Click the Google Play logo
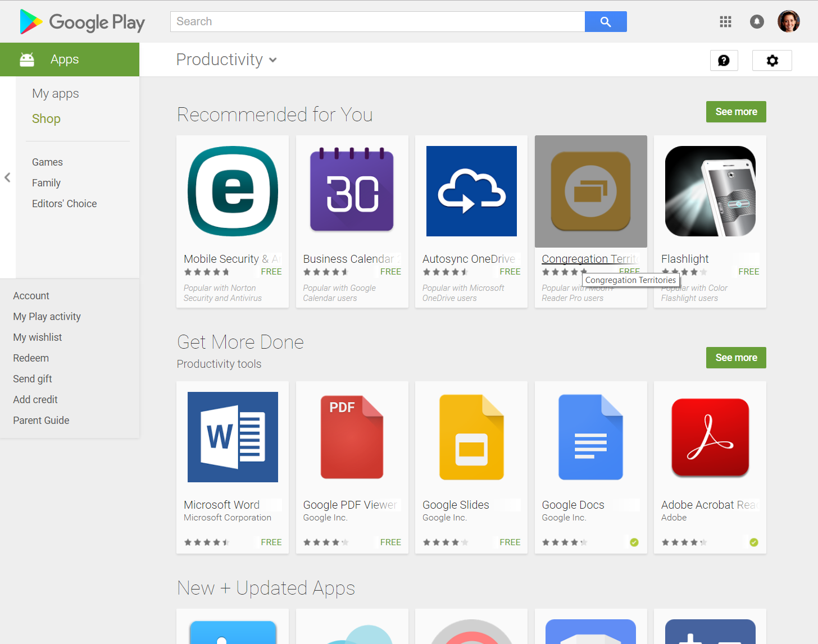The image size is (818, 644). click(x=82, y=22)
